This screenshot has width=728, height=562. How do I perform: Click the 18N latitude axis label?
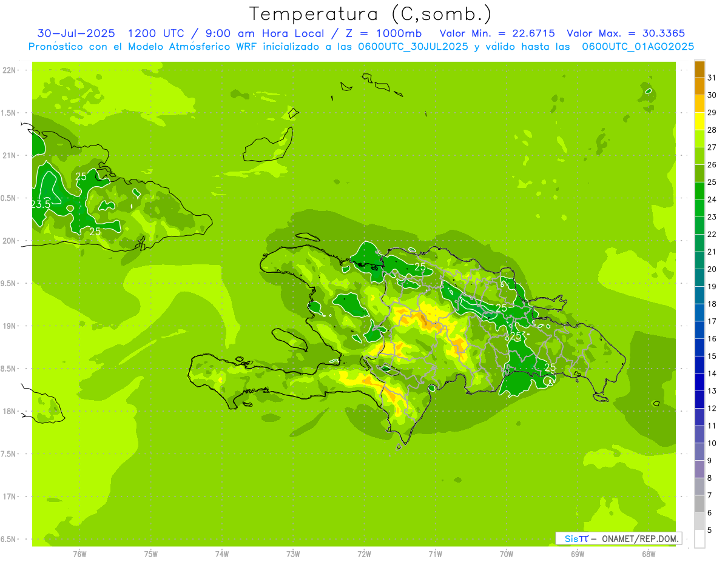(x=10, y=411)
